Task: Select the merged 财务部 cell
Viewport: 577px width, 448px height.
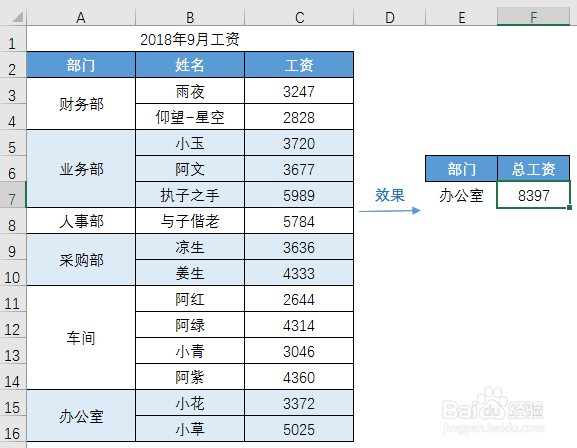Action: click(81, 104)
